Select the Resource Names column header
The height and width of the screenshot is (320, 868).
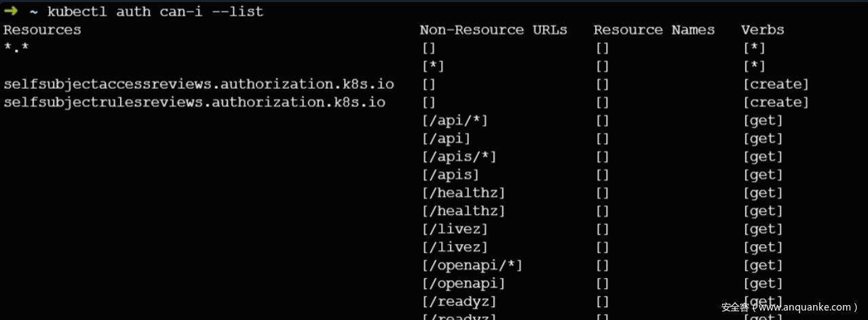pyautogui.click(x=654, y=30)
